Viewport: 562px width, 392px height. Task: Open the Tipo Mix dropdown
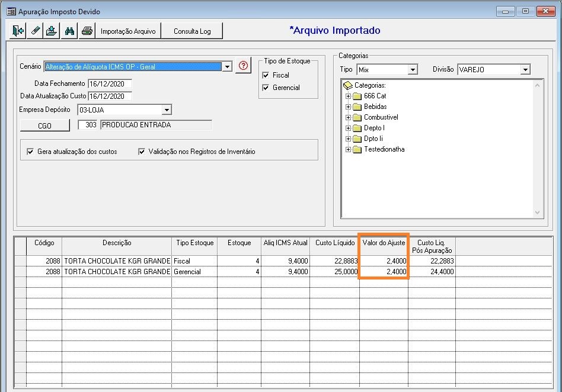[x=413, y=69]
